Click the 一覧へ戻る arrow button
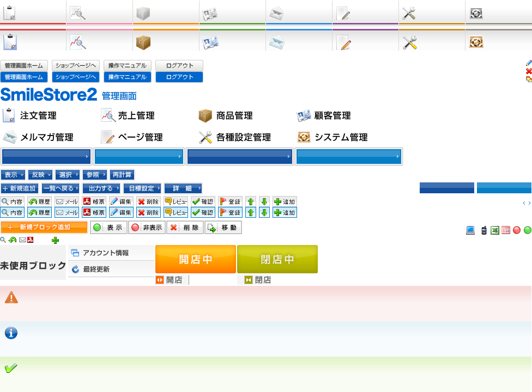532x392 pixels. click(x=61, y=188)
